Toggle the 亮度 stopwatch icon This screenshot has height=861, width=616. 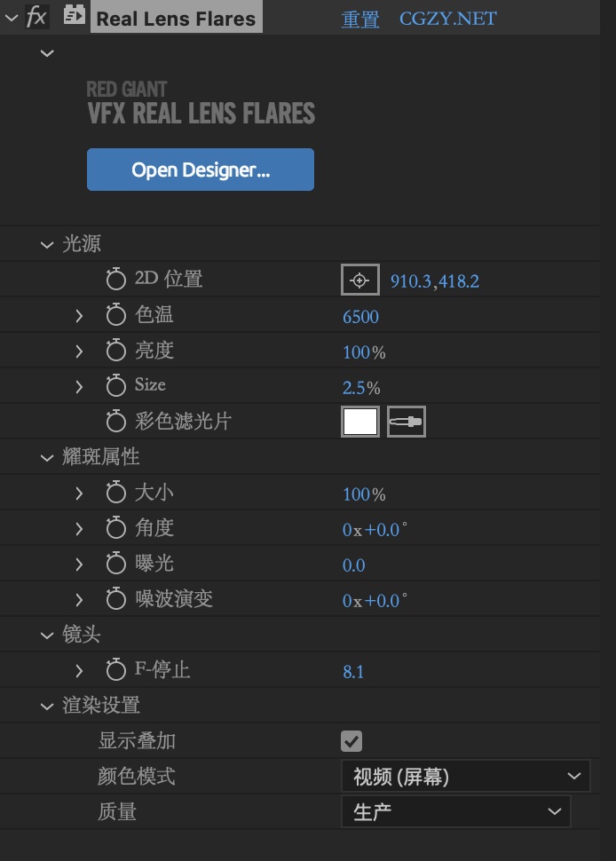(115, 352)
